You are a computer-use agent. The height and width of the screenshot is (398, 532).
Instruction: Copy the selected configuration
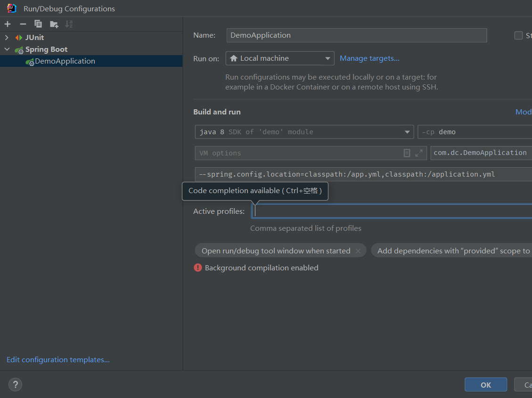click(x=38, y=24)
